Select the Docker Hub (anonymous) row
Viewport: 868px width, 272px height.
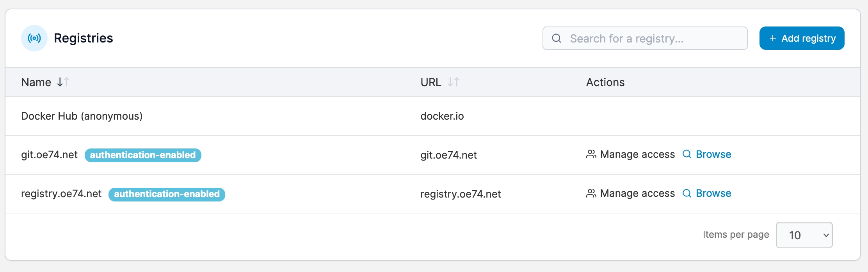click(x=82, y=116)
